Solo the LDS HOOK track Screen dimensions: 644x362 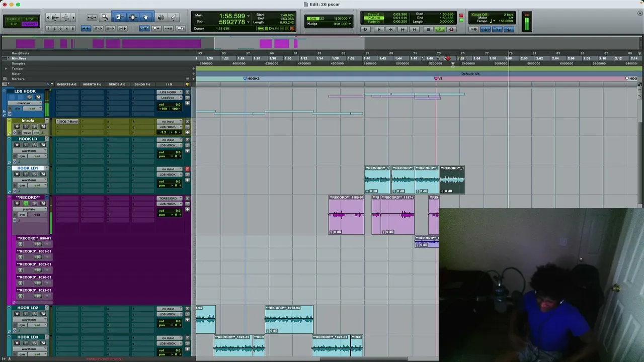coord(29,97)
